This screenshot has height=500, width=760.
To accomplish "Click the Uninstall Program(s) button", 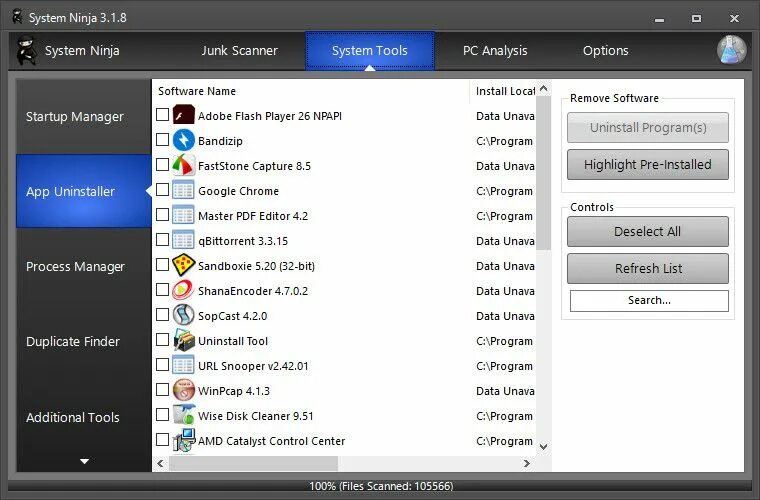I will 648,127.
